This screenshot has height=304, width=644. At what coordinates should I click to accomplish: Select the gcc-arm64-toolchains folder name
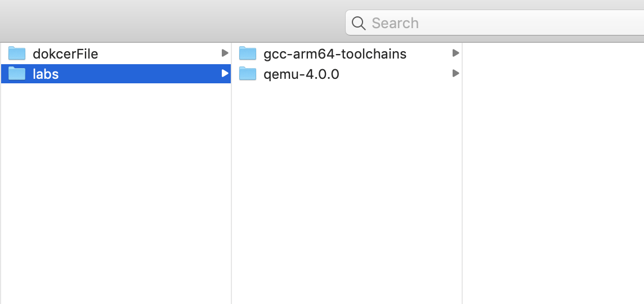click(335, 54)
